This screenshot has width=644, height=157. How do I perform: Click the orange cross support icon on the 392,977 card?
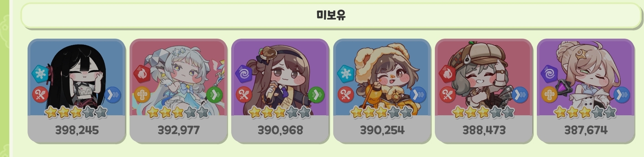[x=142, y=95]
